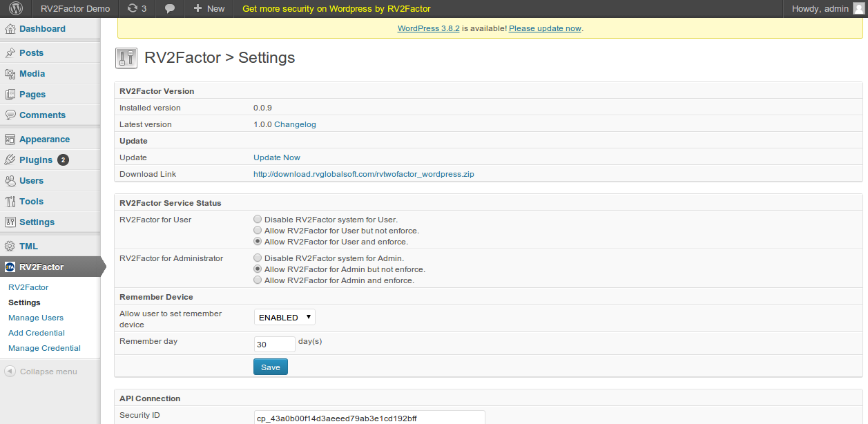Select Disable RV2Factor system for User
The width and height of the screenshot is (868, 424).
pos(258,220)
